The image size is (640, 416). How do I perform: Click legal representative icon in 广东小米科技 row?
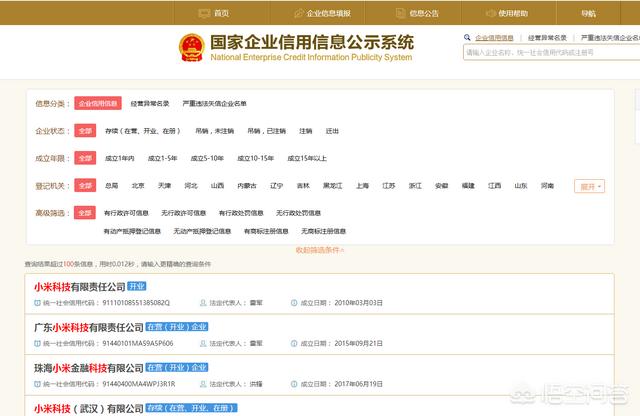pos(203,344)
